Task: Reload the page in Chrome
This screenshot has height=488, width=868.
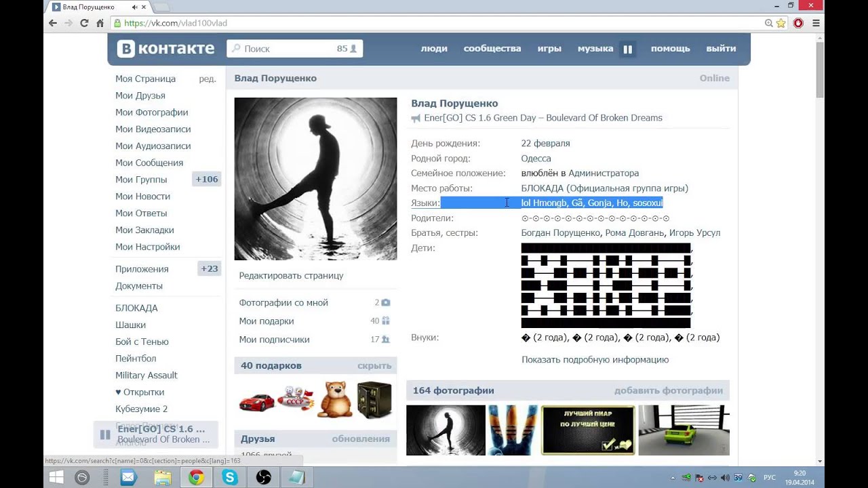Action: click(x=84, y=23)
